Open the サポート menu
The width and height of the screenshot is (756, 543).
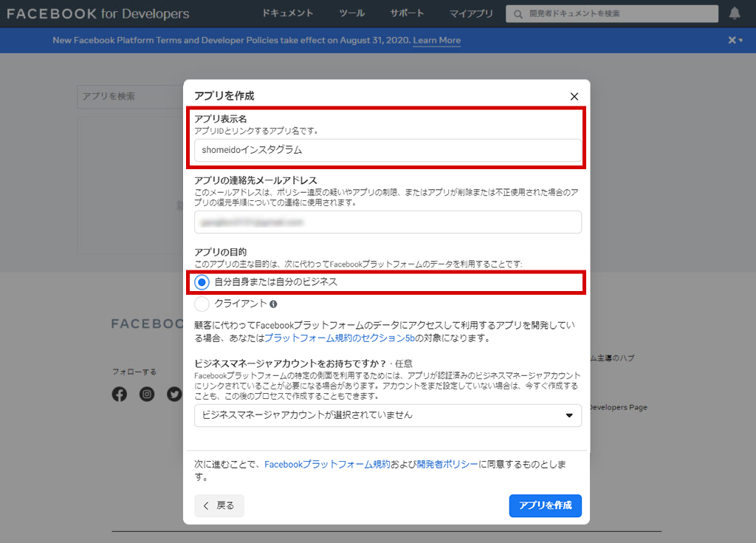(x=407, y=13)
